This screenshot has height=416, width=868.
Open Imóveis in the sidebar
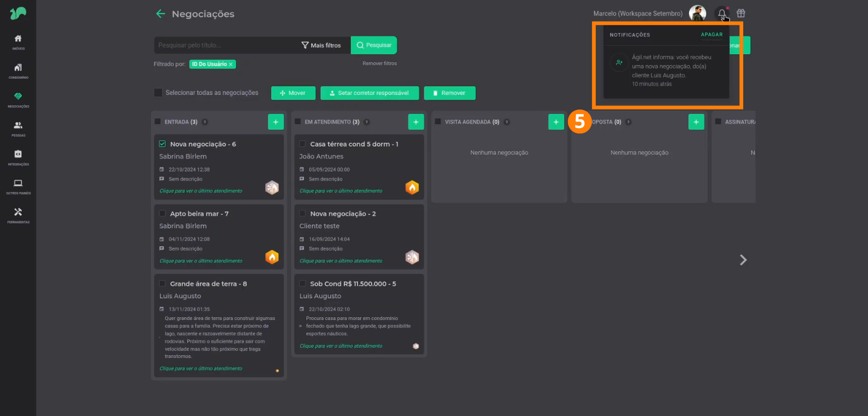(18, 41)
